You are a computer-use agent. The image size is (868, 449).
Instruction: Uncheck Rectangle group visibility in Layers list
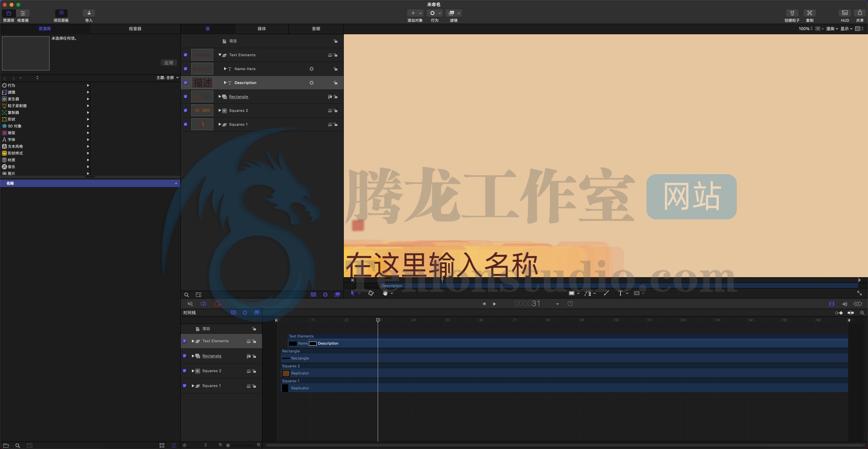coord(185,97)
